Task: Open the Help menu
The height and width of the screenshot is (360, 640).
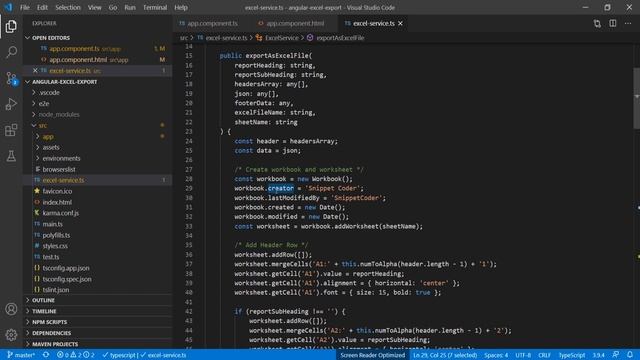Action: [181, 7]
